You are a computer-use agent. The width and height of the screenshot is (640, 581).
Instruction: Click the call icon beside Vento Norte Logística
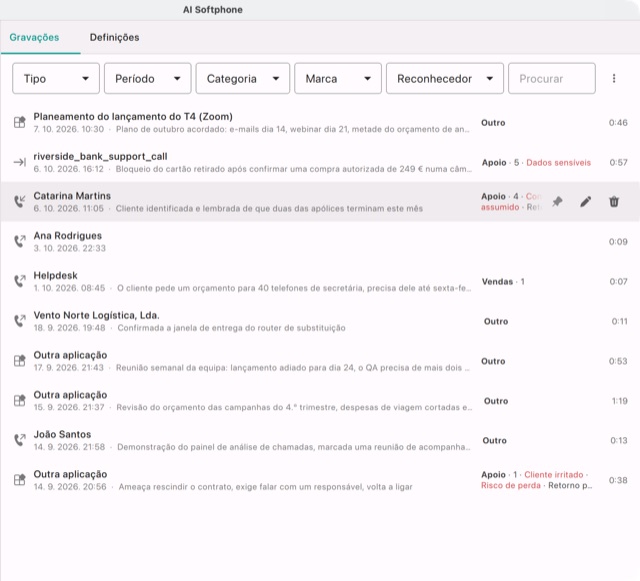click(20, 321)
